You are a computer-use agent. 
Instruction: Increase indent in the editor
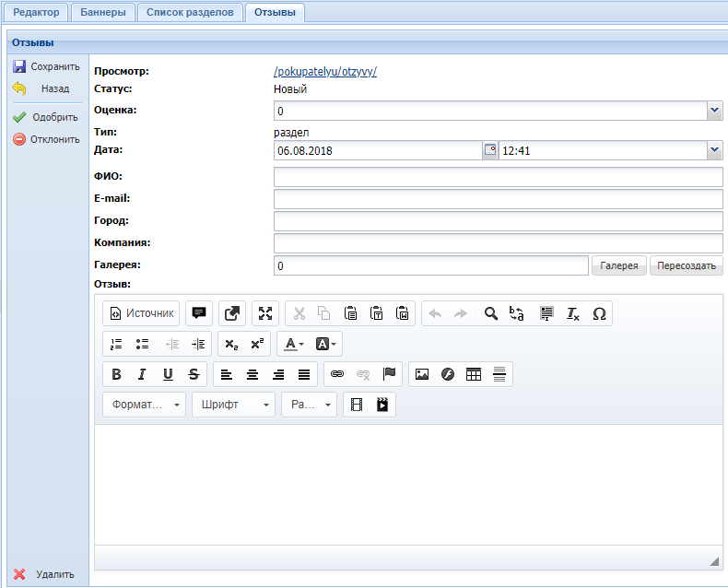(x=198, y=344)
